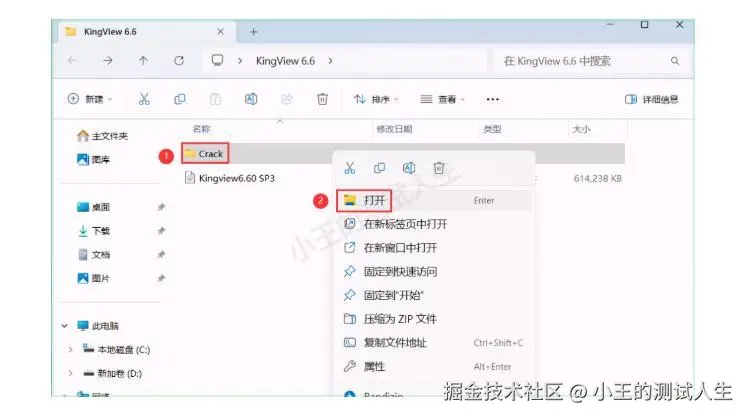Image resolution: width=746 pixels, height=416 pixels.
Task: Open a new tab with plus button
Action: (x=254, y=32)
